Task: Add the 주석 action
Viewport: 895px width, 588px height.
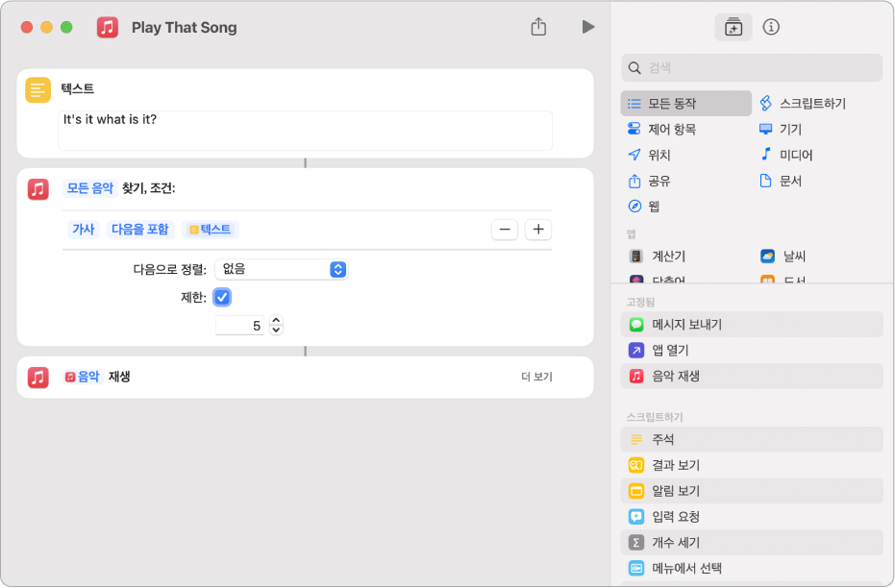Action: tap(752, 439)
